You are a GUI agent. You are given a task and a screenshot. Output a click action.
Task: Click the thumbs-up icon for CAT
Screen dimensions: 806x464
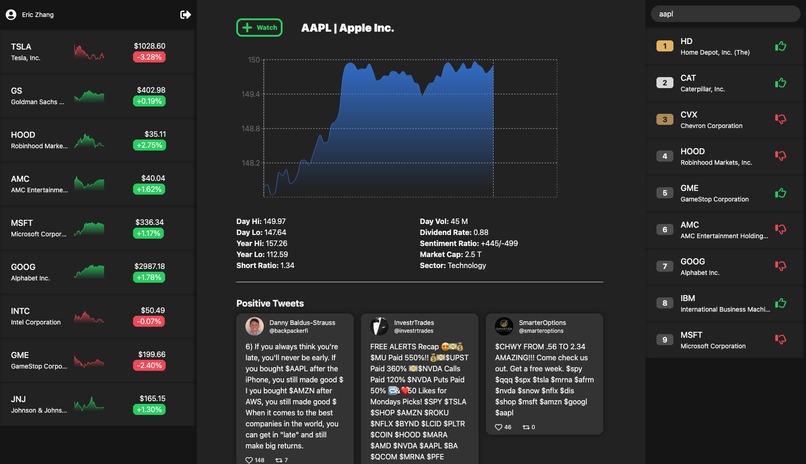(780, 83)
